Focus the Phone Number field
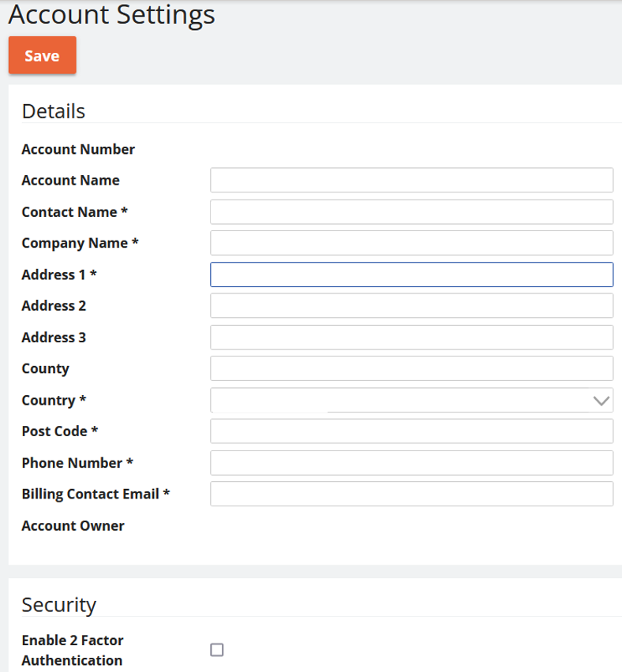The height and width of the screenshot is (672, 622). [x=411, y=463]
